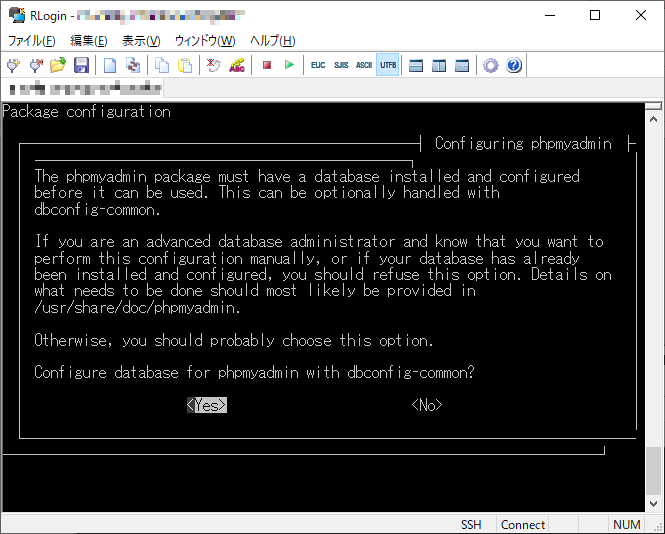Open the 編集(E) menu
665x534 pixels.
[x=88, y=40]
